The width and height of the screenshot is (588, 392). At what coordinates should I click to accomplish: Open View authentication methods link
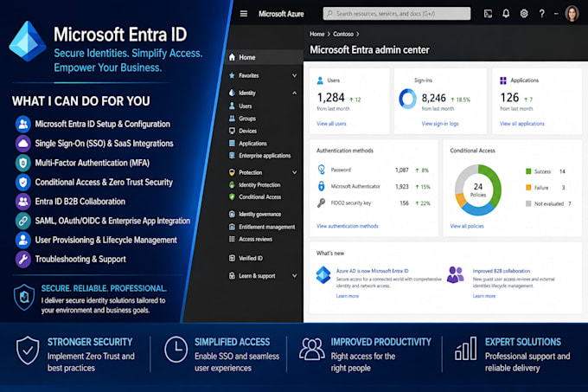348,226
